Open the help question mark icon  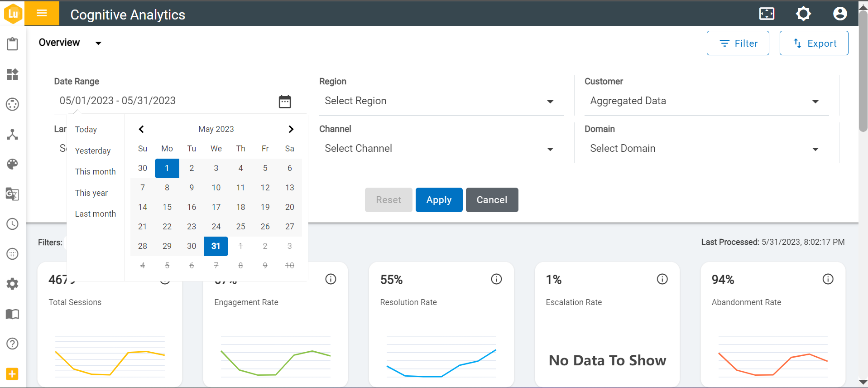(x=12, y=344)
